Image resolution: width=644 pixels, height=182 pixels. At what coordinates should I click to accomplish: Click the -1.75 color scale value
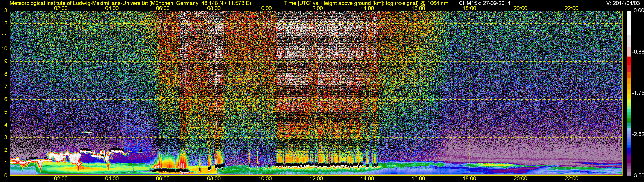click(638, 93)
